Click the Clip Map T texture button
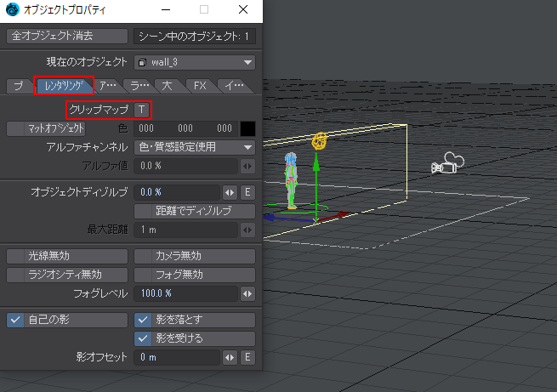The height and width of the screenshot is (392, 557). [x=141, y=110]
